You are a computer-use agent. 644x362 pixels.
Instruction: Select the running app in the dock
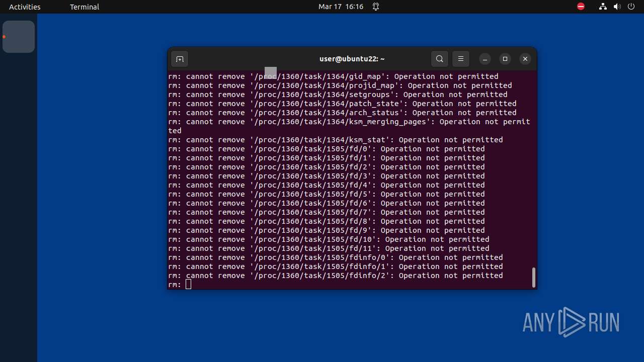coord(19,37)
